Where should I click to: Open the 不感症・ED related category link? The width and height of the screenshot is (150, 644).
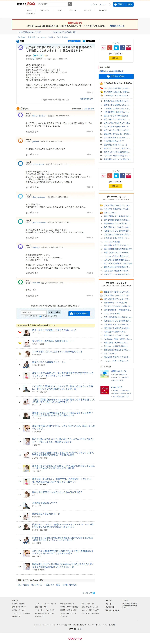[x=49, y=585]
